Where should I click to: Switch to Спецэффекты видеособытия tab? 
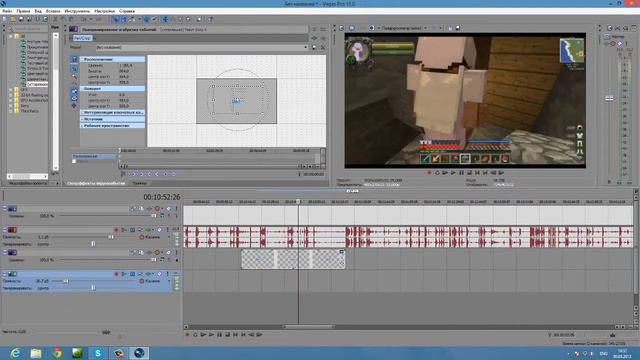point(96,183)
